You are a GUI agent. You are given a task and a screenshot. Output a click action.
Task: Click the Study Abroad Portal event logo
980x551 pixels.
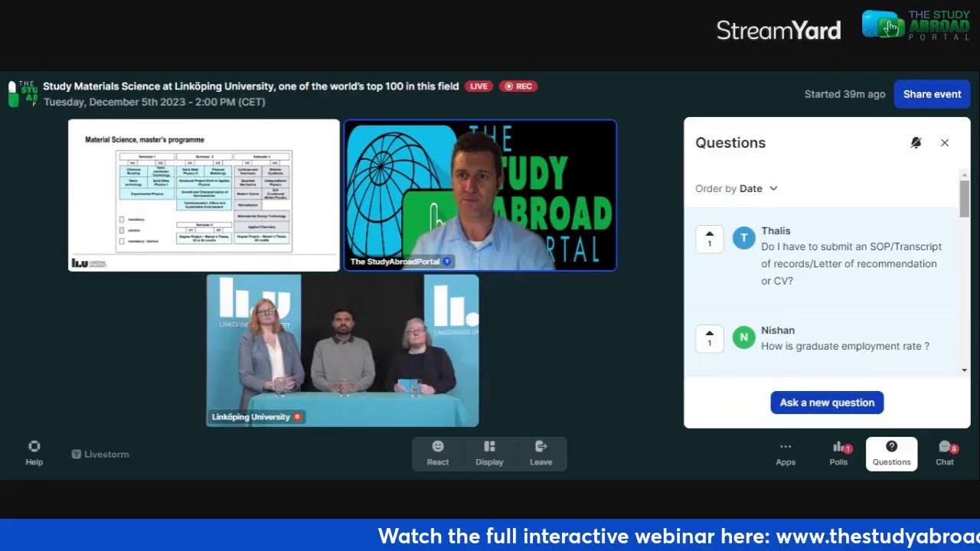point(23,94)
